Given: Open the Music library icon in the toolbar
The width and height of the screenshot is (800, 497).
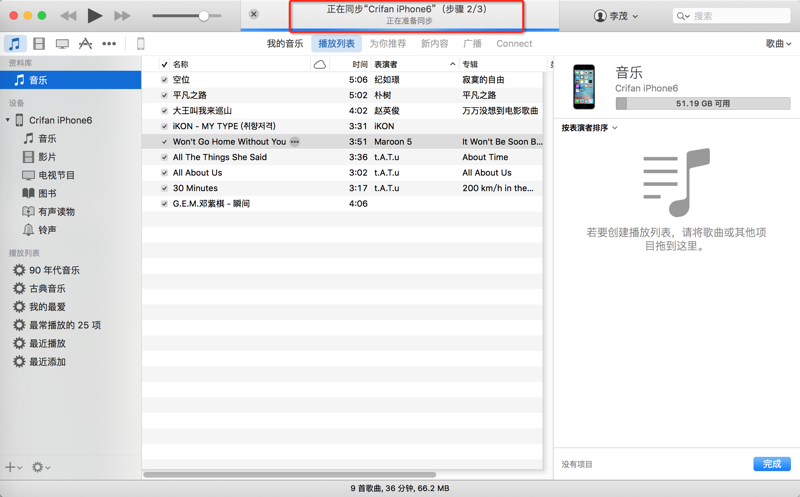Looking at the screenshot, I should coord(15,43).
